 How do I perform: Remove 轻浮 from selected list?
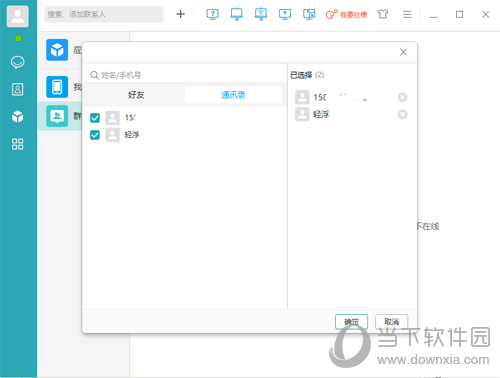(403, 114)
